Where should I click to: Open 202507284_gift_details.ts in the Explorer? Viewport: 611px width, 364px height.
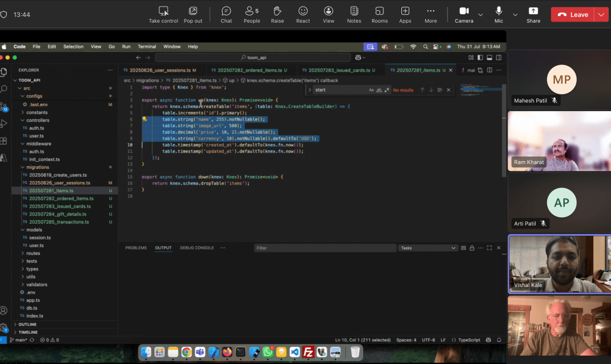(57, 214)
